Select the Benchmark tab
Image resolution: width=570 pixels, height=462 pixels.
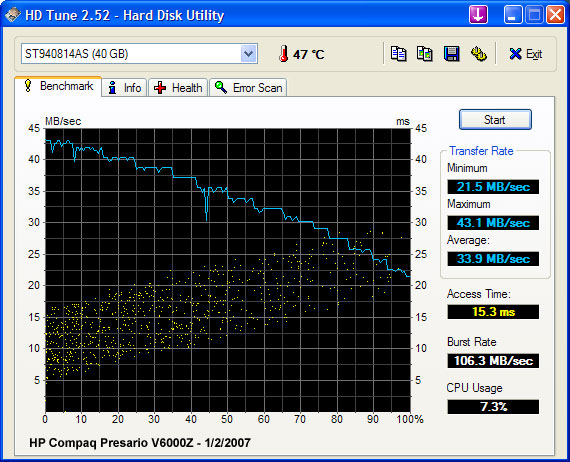[58, 87]
